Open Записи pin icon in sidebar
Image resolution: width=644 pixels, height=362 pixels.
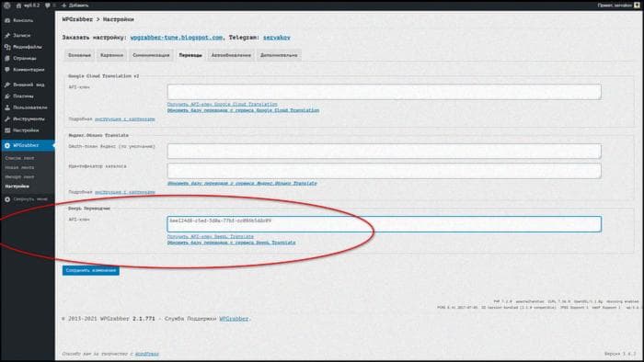(x=7, y=35)
